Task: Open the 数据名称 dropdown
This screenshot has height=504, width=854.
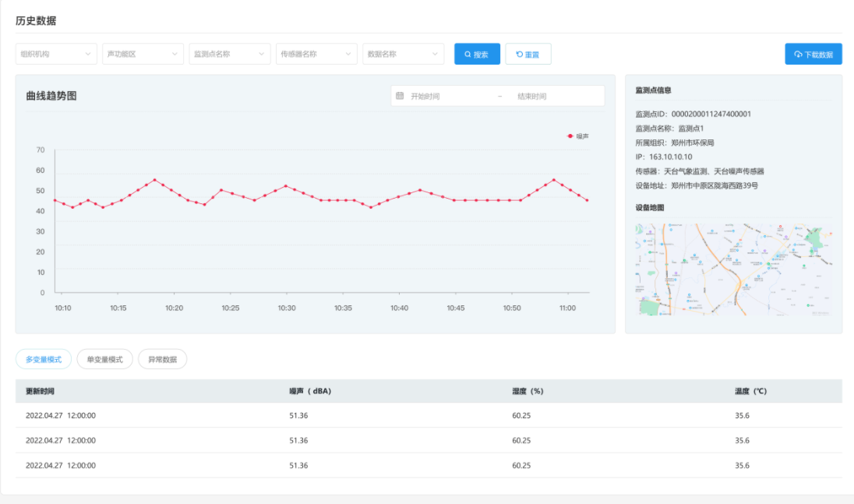Action: tap(403, 54)
